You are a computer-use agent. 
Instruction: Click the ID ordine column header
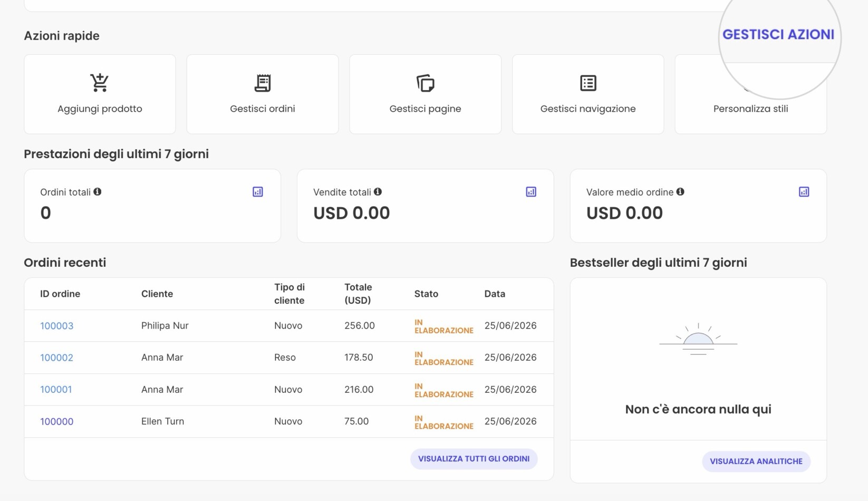pyautogui.click(x=60, y=294)
